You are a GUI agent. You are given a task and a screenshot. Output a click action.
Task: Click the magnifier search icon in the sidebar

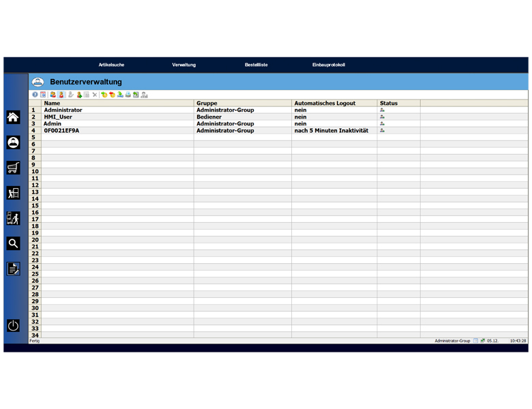(13, 243)
